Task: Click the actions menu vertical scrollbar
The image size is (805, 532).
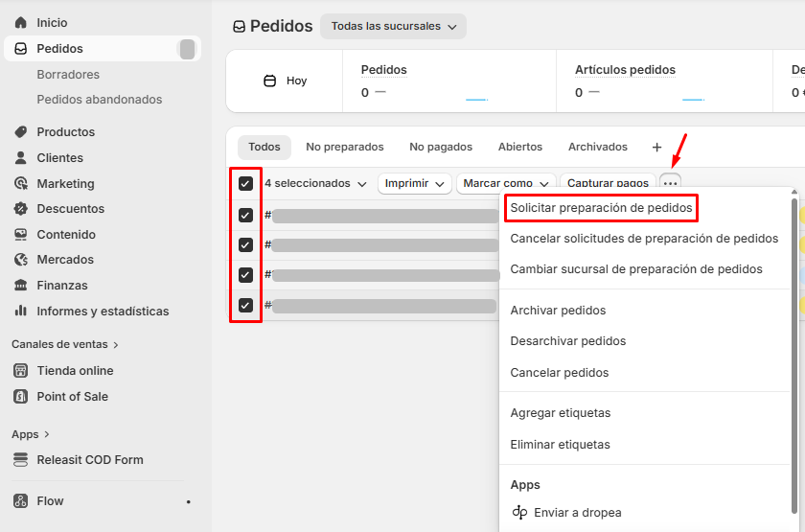Action: [793, 355]
